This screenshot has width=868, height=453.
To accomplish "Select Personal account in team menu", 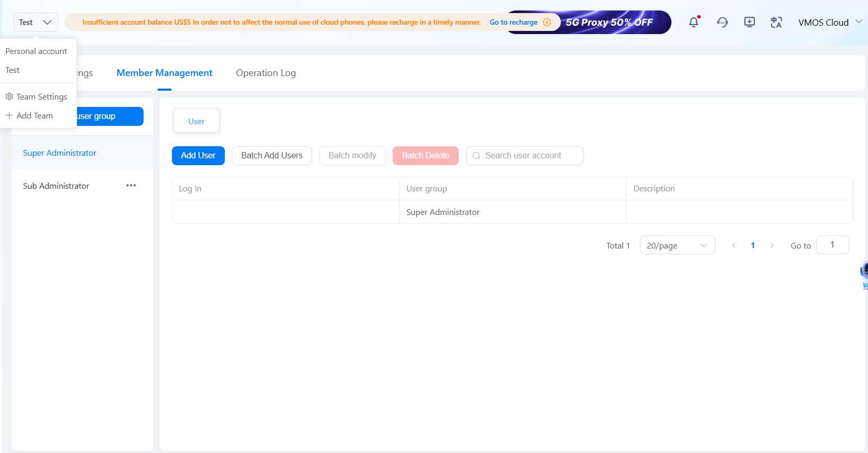I will pyautogui.click(x=36, y=51).
